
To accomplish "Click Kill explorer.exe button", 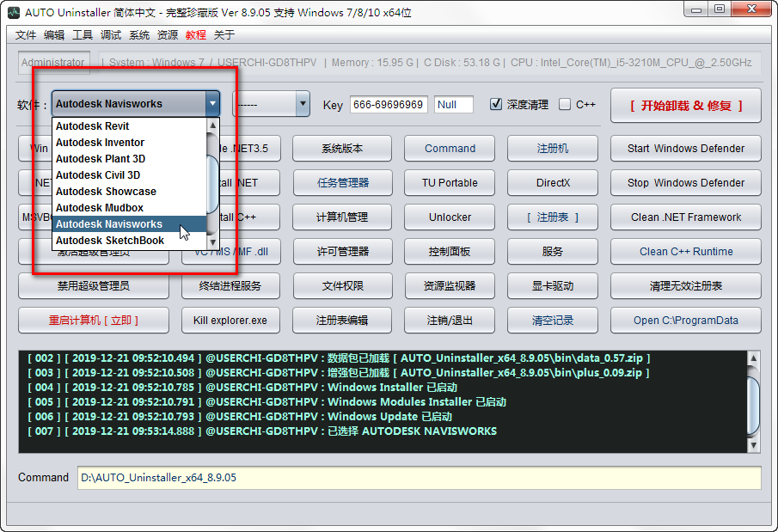I will 230,320.
